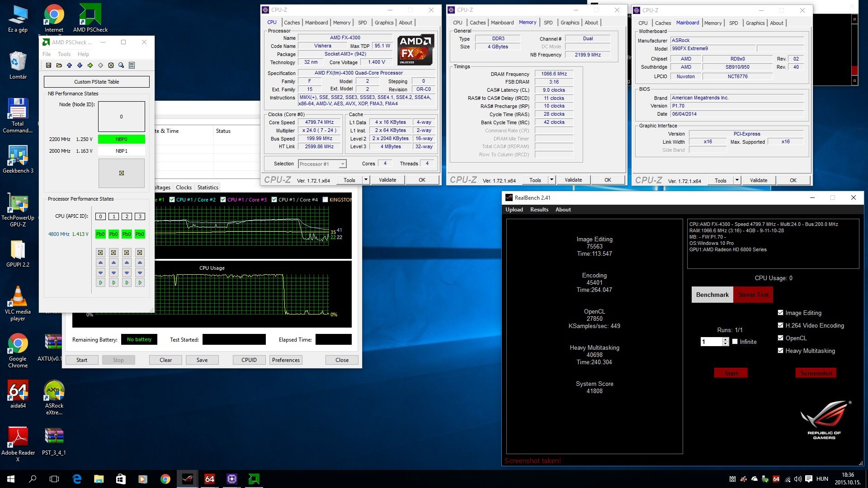Click the Runs count spinner arrows
868x488 pixels.
(x=726, y=342)
